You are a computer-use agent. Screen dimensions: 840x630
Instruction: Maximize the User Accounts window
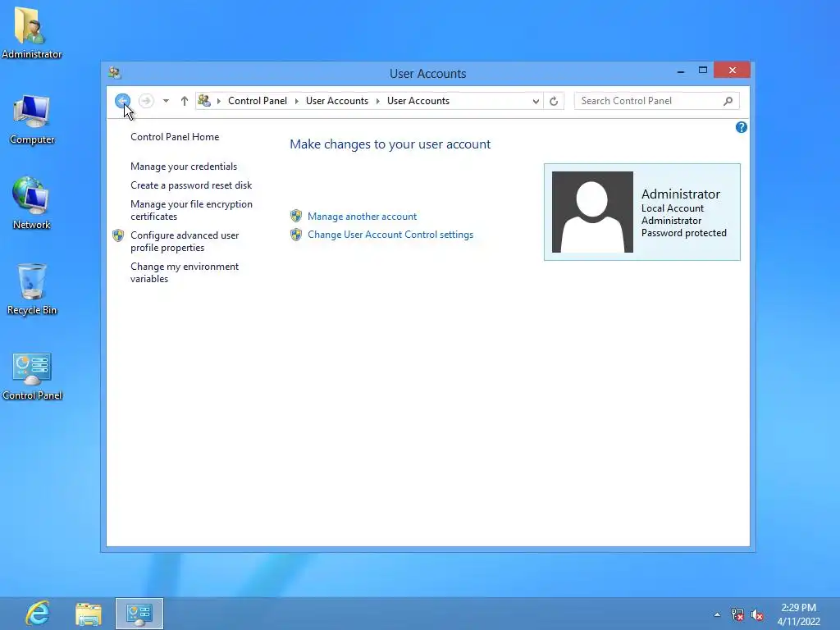click(703, 71)
